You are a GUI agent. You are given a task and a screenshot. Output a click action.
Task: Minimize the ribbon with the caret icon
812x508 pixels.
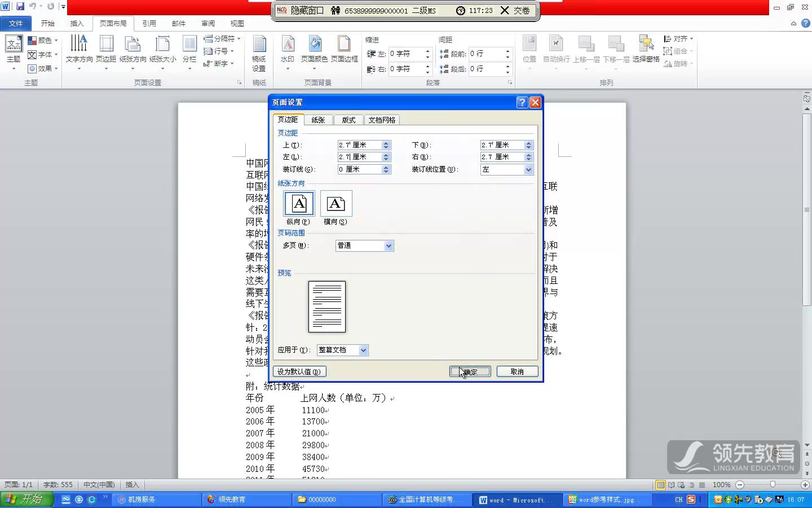coord(793,24)
